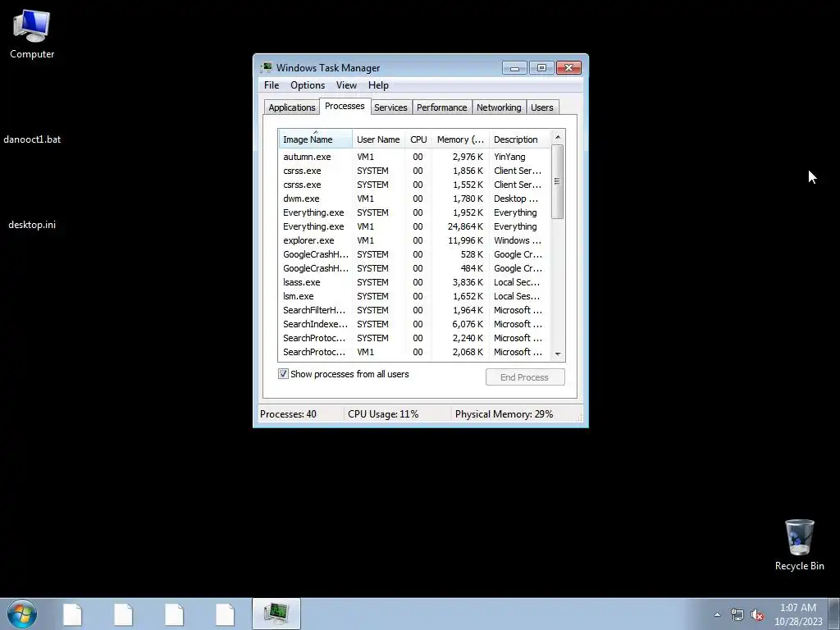
Task: Open the Recycle Bin desktop icon
Action: [799, 545]
